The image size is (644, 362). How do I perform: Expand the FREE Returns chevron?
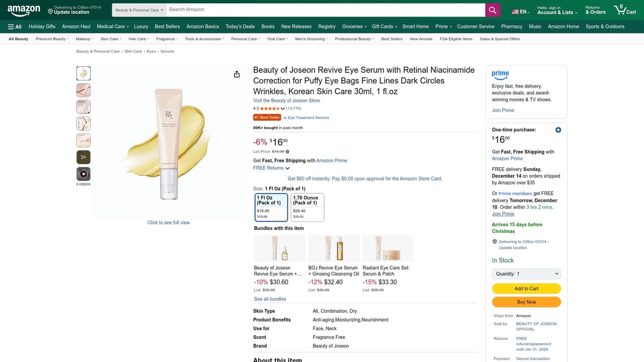point(288,167)
